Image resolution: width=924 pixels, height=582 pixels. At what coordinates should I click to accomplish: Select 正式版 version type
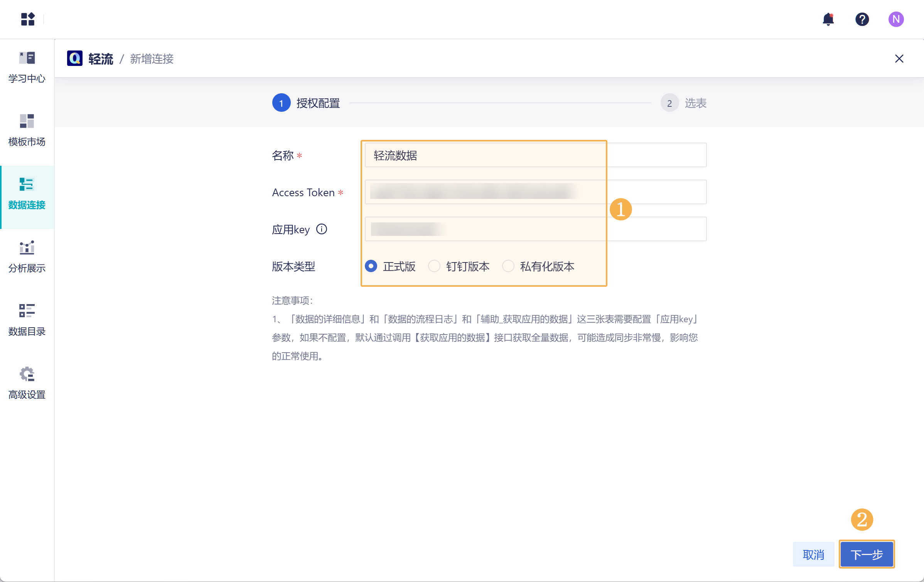coord(371,266)
